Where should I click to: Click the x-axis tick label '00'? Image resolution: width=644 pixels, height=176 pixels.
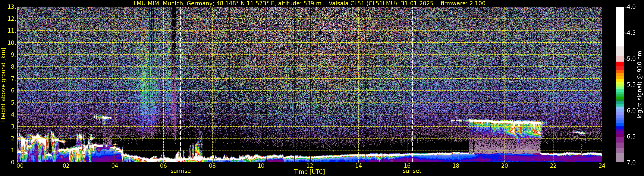point(20,166)
